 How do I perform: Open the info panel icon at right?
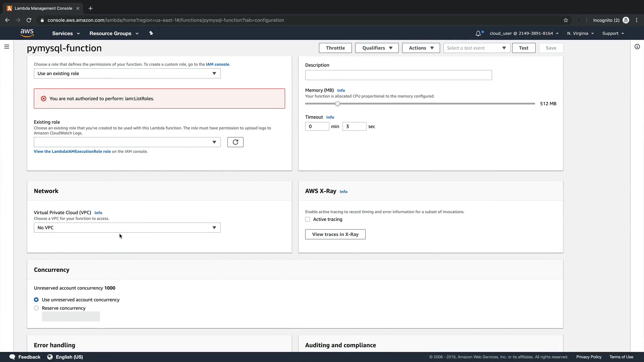click(637, 47)
